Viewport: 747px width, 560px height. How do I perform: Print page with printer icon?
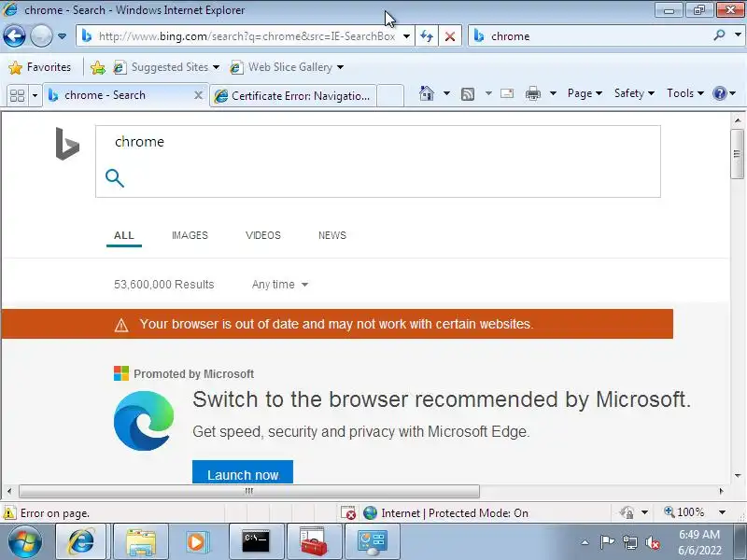tap(532, 93)
